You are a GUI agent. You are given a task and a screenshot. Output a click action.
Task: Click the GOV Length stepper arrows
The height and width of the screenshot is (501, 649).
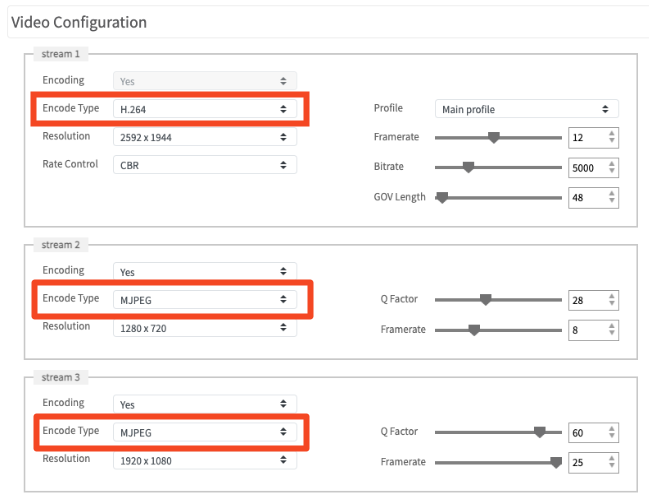[x=612, y=197]
